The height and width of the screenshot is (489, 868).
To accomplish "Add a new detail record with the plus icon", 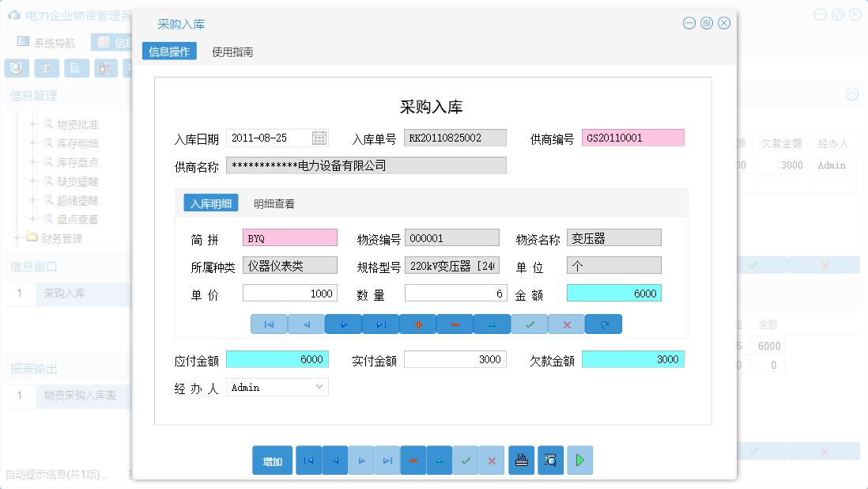I will (417, 324).
